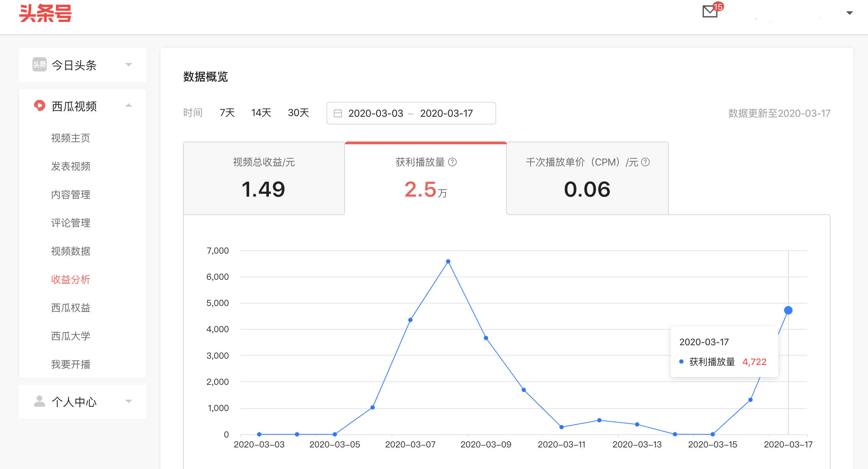Screen dimensions: 868x469
Task: Click the start date 2020-03-03 field
Action: [x=376, y=113]
